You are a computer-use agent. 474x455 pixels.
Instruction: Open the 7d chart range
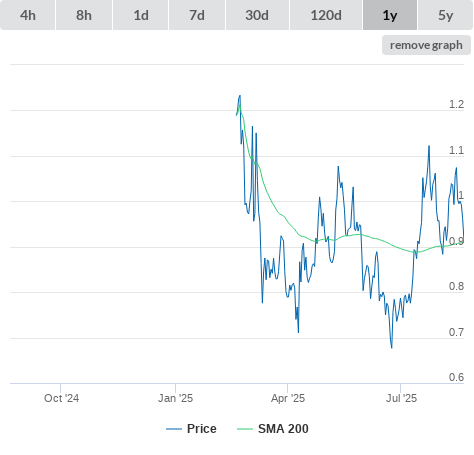pos(197,15)
